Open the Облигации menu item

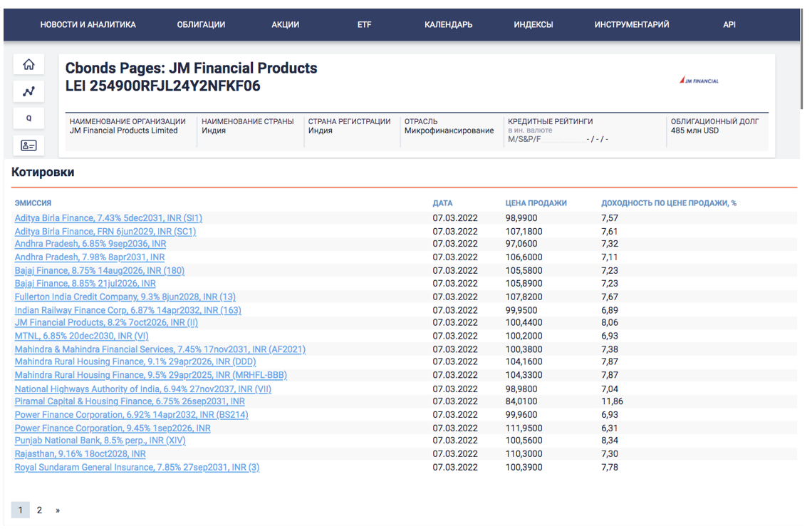point(201,25)
